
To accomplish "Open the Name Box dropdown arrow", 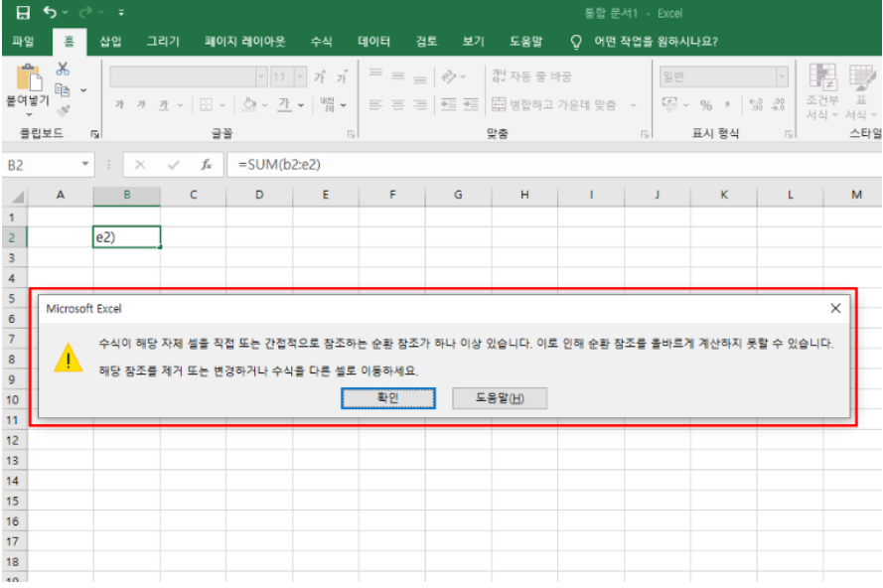I will coord(85,165).
